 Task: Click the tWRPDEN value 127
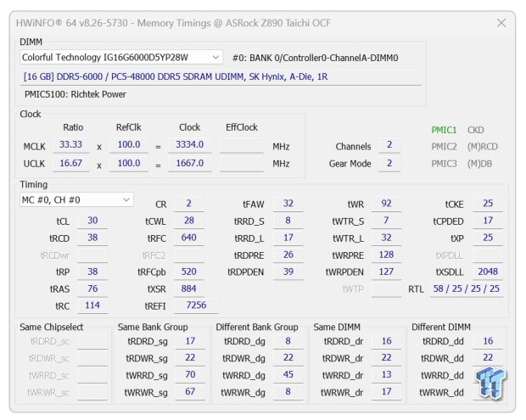[x=387, y=272]
